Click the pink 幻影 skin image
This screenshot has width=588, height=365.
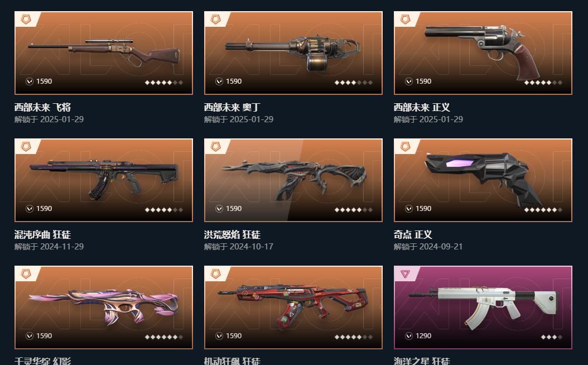(x=104, y=307)
